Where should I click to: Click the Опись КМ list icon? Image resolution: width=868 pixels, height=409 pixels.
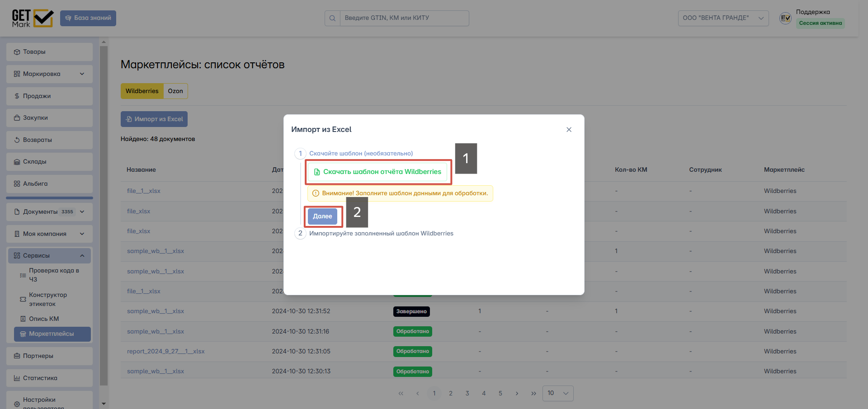(23, 319)
